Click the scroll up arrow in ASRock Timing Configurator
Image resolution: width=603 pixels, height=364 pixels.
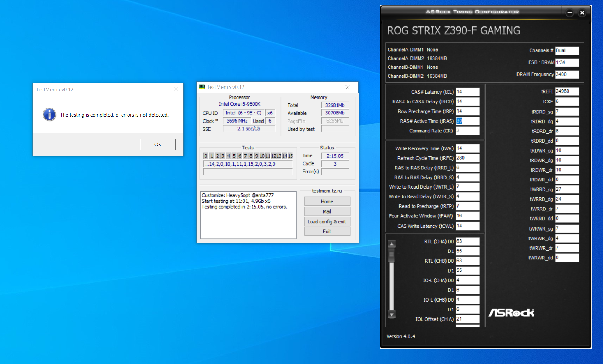[x=391, y=244]
